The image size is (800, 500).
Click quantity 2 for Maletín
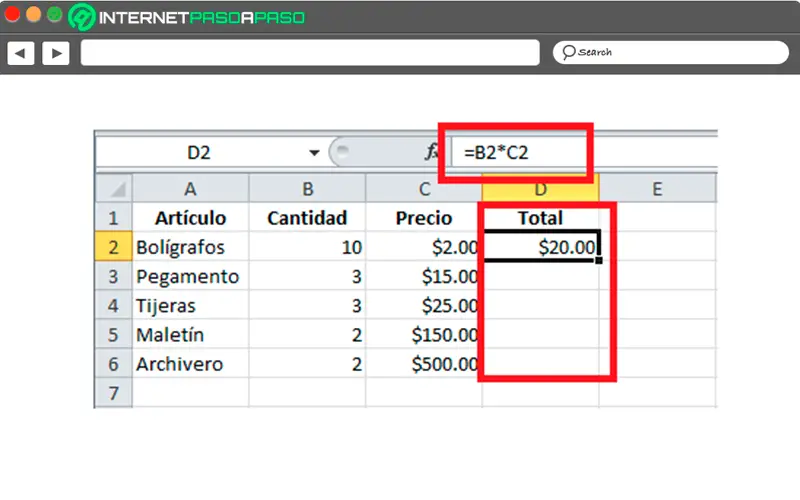tap(307, 335)
